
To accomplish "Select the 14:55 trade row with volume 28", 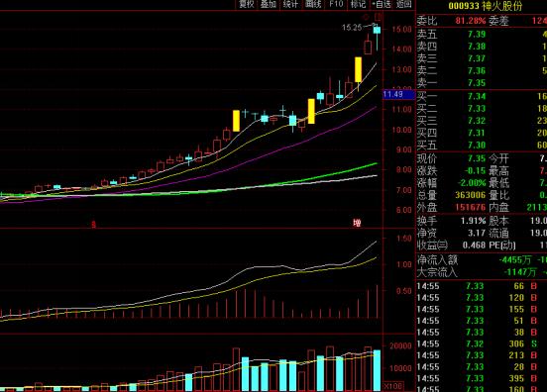I will point(482,367).
